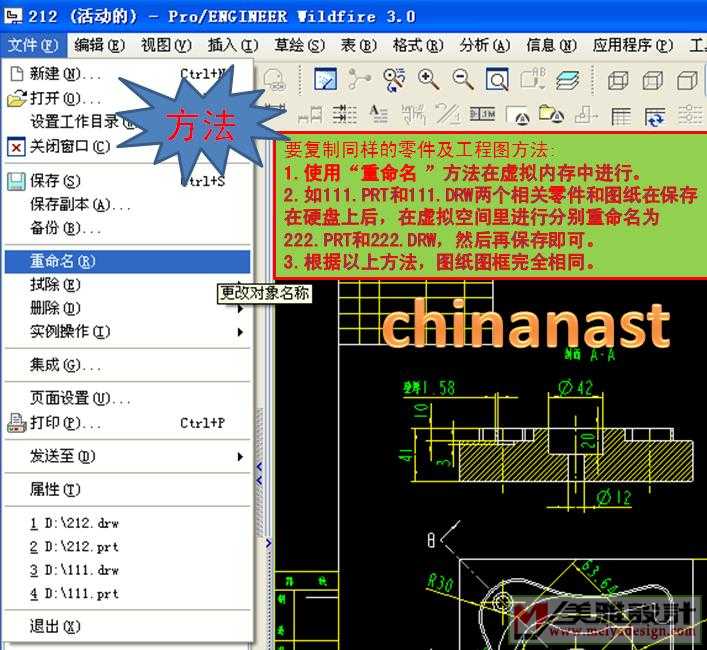Viewport: 707px width, 650px height.
Task: Expand the 拭除(E) Erase submenu
Action: [x=127, y=284]
